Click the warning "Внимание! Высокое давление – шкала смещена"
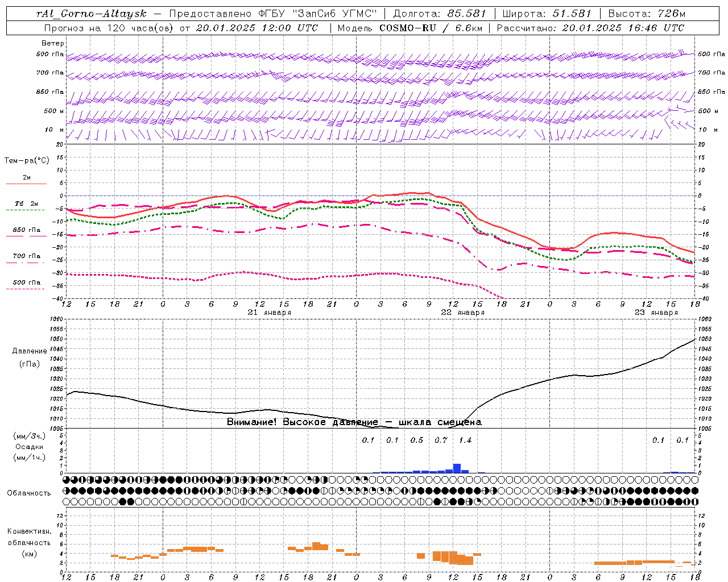 354,422
